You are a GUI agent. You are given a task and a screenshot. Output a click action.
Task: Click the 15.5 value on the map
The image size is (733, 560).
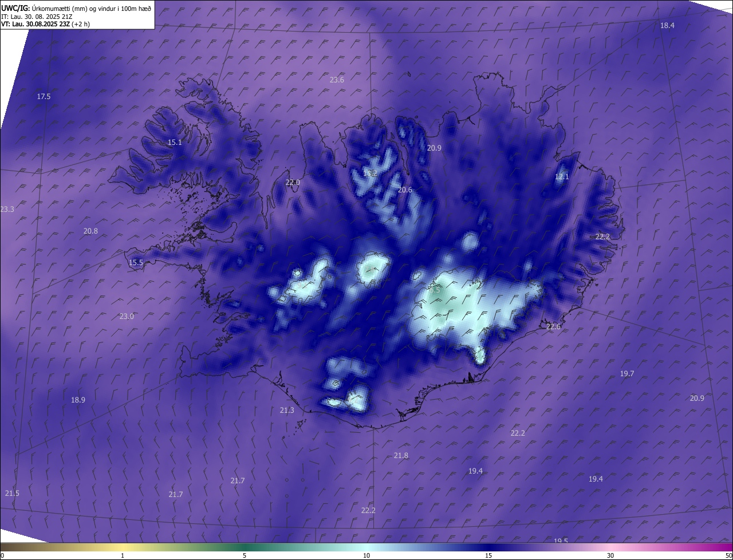pyautogui.click(x=136, y=263)
